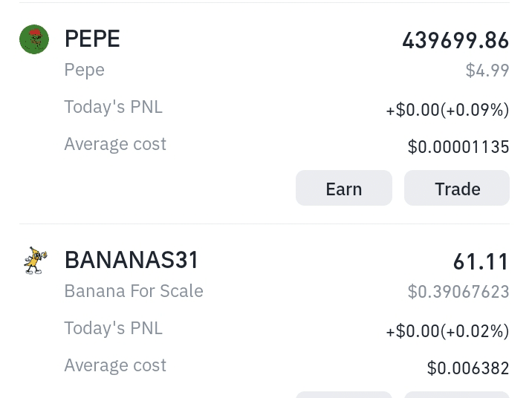Select the PEPE ticker heading

pos(92,39)
